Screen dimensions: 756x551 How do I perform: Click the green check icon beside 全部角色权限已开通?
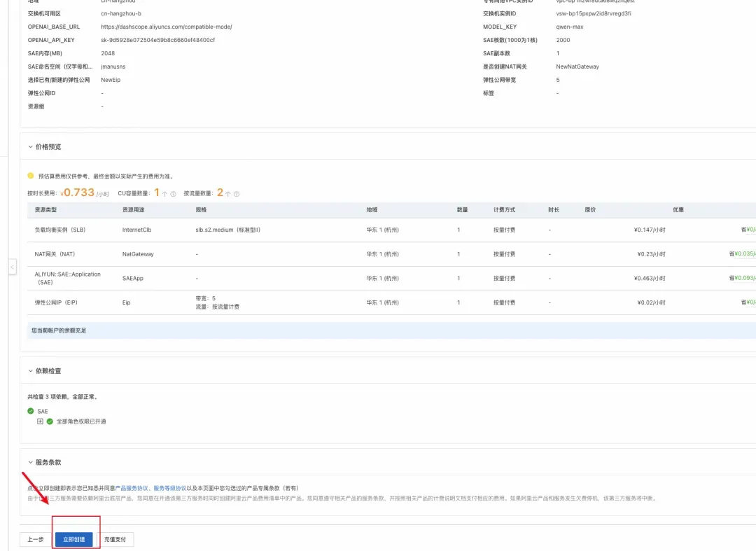[x=50, y=421]
